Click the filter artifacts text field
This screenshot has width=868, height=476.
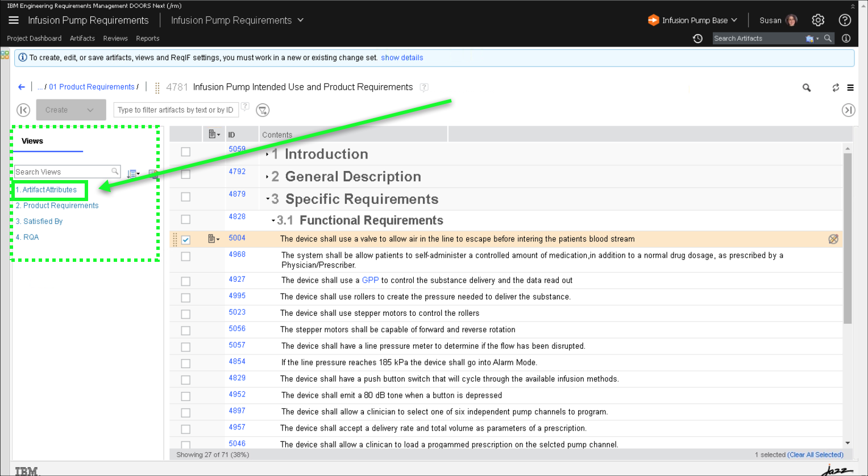click(x=175, y=110)
